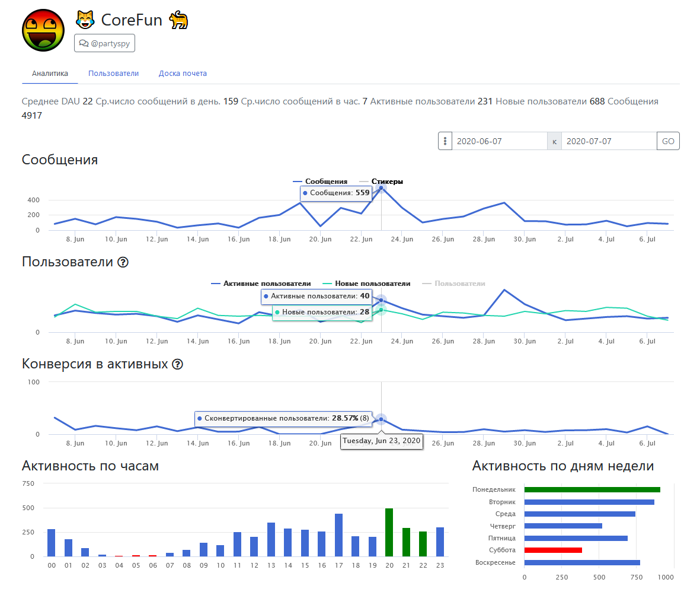The height and width of the screenshot is (592, 700).
Task: Click the Воскресенье activity bar
Action: tap(582, 562)
